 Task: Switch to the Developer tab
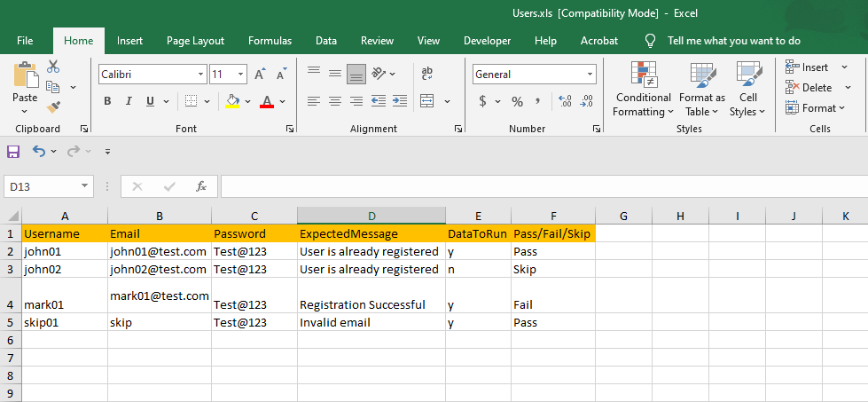pos(487,41)
